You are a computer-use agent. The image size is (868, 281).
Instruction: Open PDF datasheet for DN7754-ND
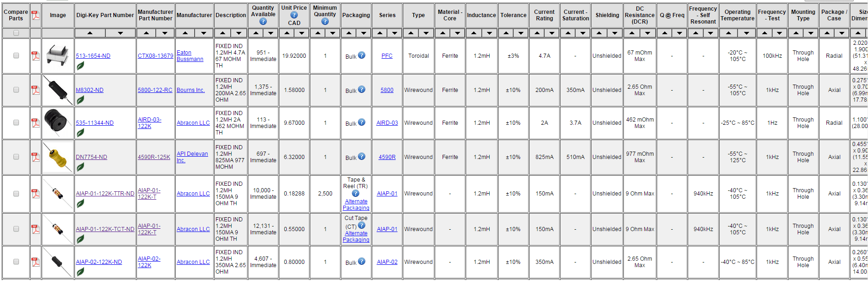(36, 157)
